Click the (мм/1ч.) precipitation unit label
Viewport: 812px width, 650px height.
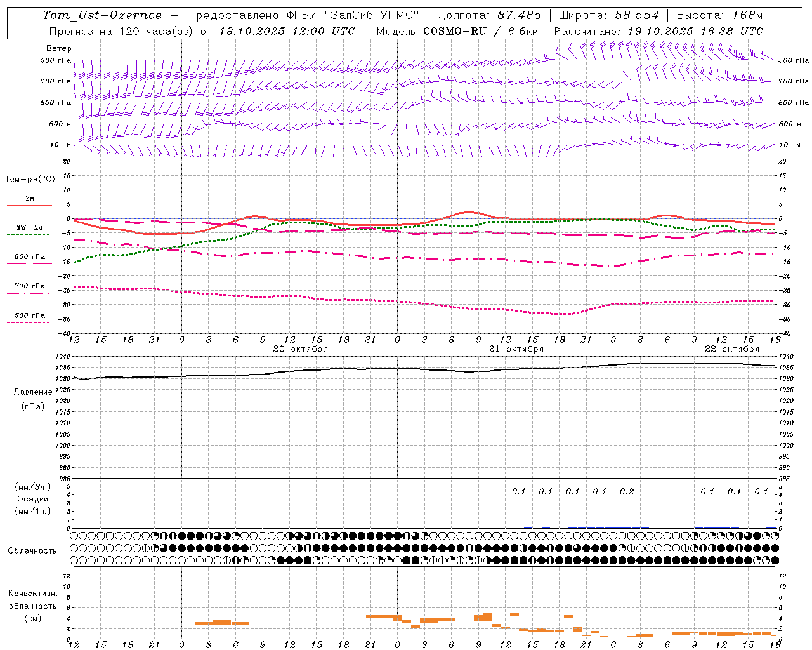(33, 511)
